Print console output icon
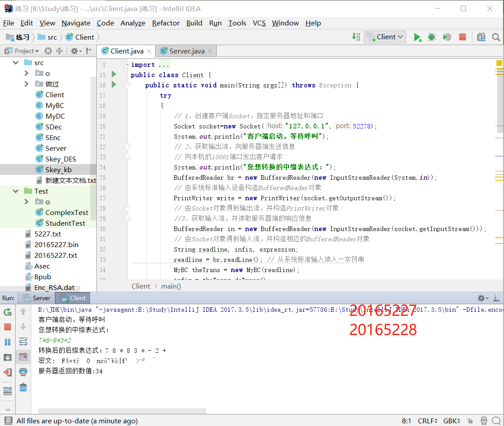 point(23,372)
